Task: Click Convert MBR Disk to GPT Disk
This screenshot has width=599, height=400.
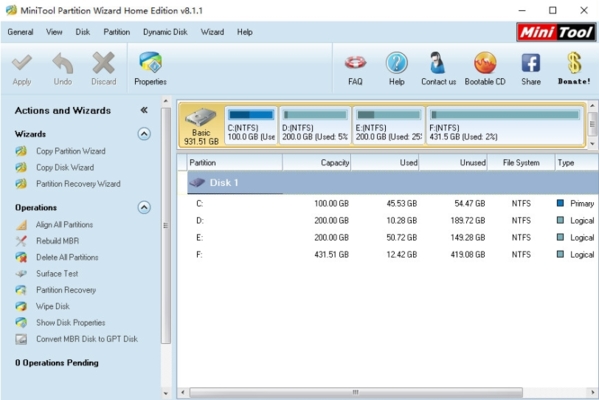Action: tap(87, 339)
